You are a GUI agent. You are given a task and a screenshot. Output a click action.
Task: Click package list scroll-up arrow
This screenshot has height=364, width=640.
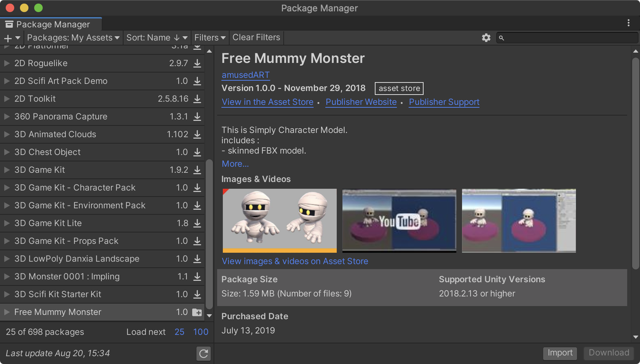[x=209, y=51]
